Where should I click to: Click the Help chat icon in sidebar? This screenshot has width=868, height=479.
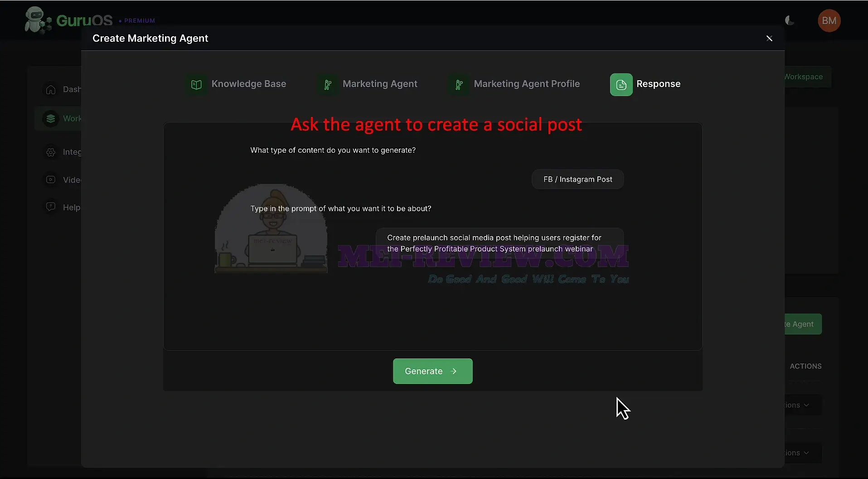tap(51, 207)
